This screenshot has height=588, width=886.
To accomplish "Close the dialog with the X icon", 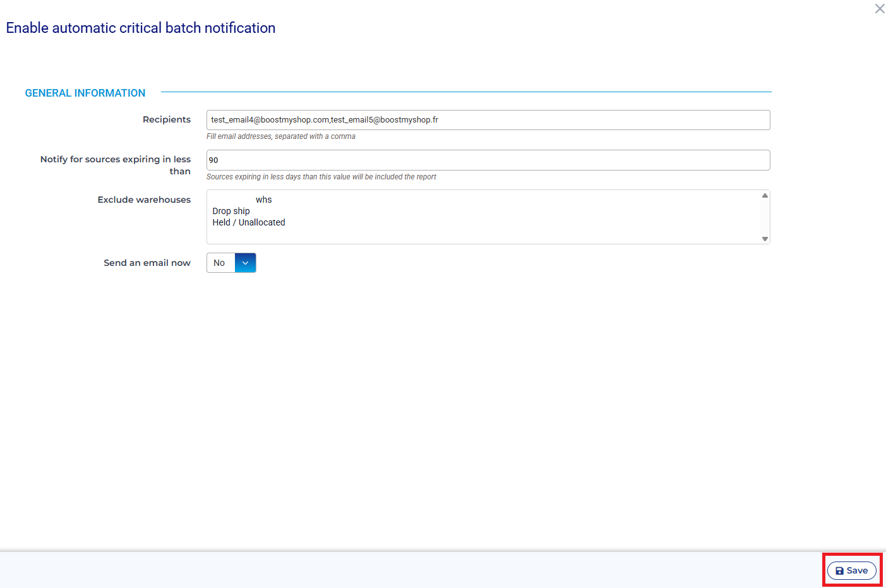I will (879, 9).
